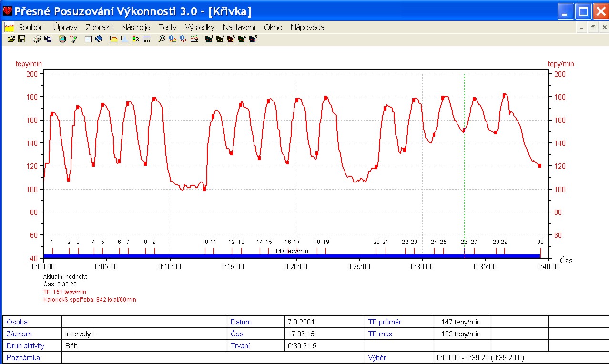The width and height of the screenshot is (609, 364).
Task: Select lap marker 26 on the chart
Action: tap(464, 242)
